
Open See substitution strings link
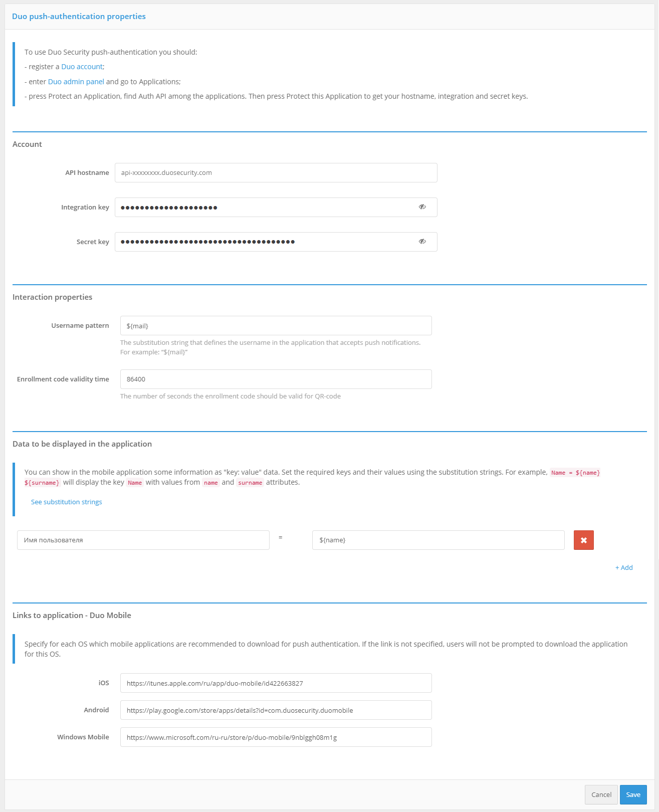pyautogui.click(x=66, y=502)
